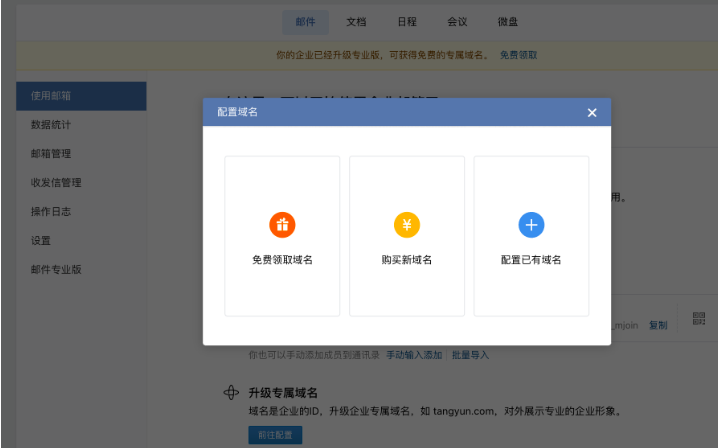Click the orange gift icon for 免费领取域名
This screenshot has width=718, height=448.
click(x=282, y=225)
